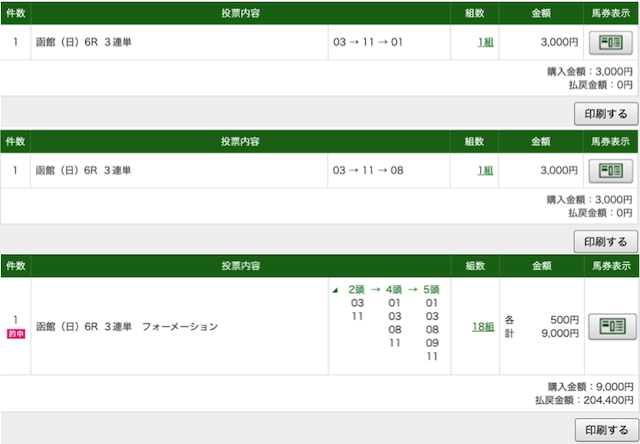The image size is (640, 444).
Task: Click the first 函館（日）6R 3連単 row text
Action: [84, 42]
